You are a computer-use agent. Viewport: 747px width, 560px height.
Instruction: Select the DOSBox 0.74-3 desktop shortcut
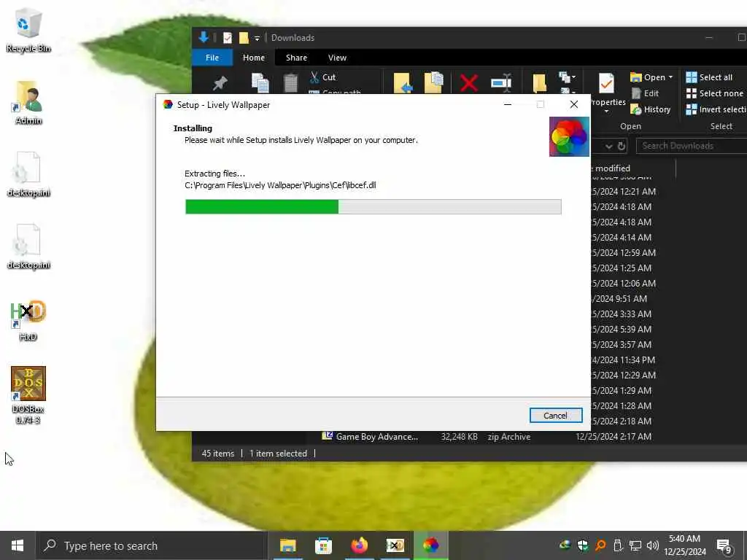[x=28, y=395]
